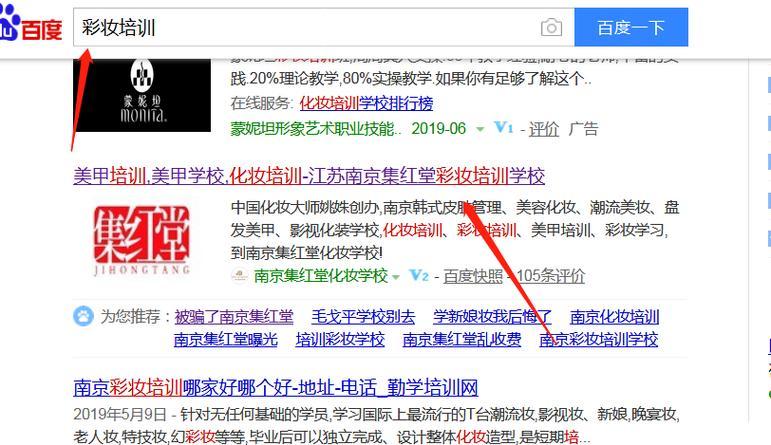
Task: Open 南京彩妆培训哪家好 result title
Action: click(x=275, y=387)
